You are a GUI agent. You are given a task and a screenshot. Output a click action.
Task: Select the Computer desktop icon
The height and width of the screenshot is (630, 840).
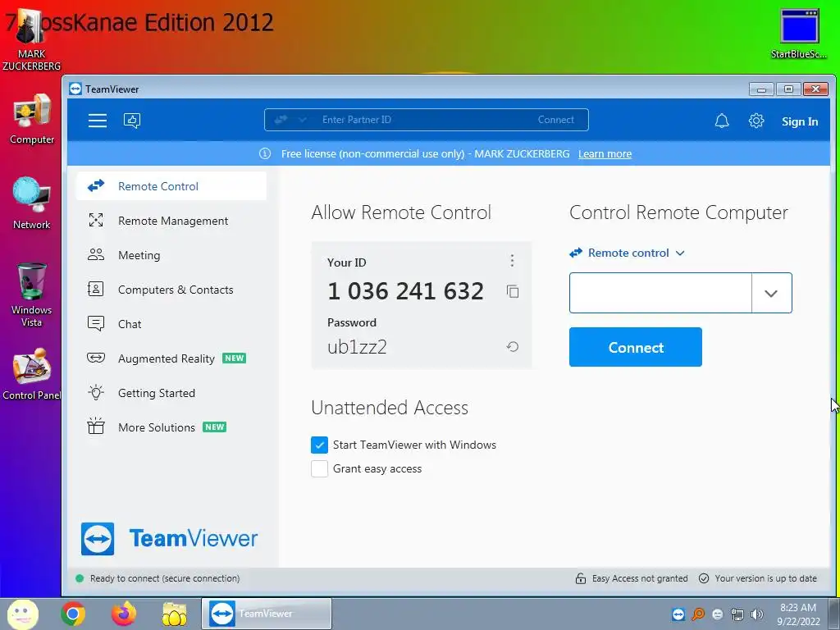coord(32,119)
